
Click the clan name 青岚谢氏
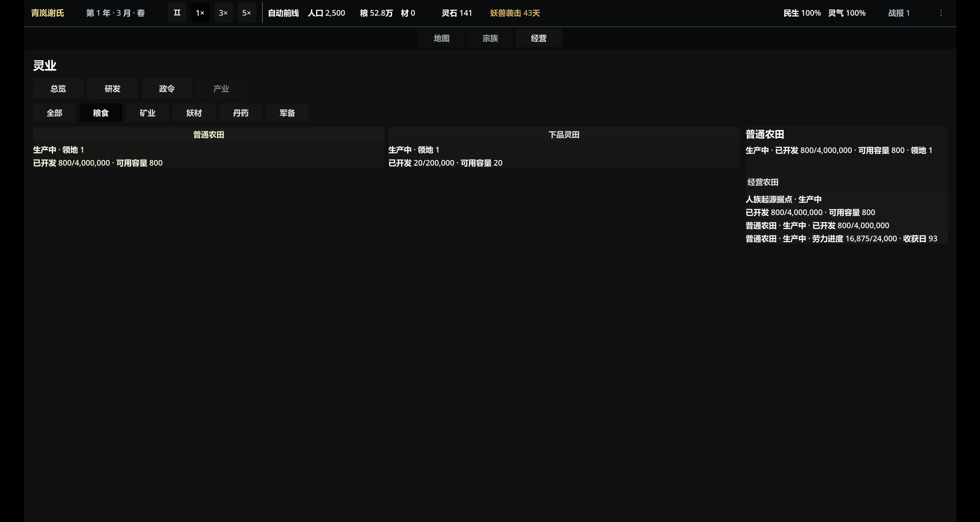click(x=47, y=13)
